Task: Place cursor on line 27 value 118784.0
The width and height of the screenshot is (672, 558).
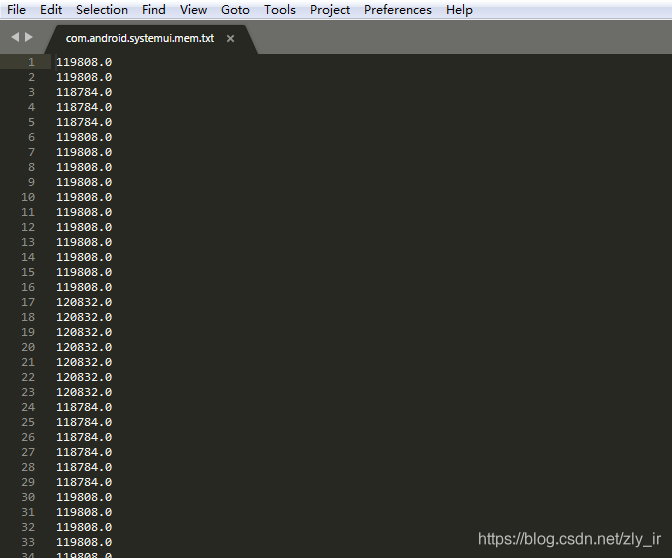Action: tap(84, 452)
